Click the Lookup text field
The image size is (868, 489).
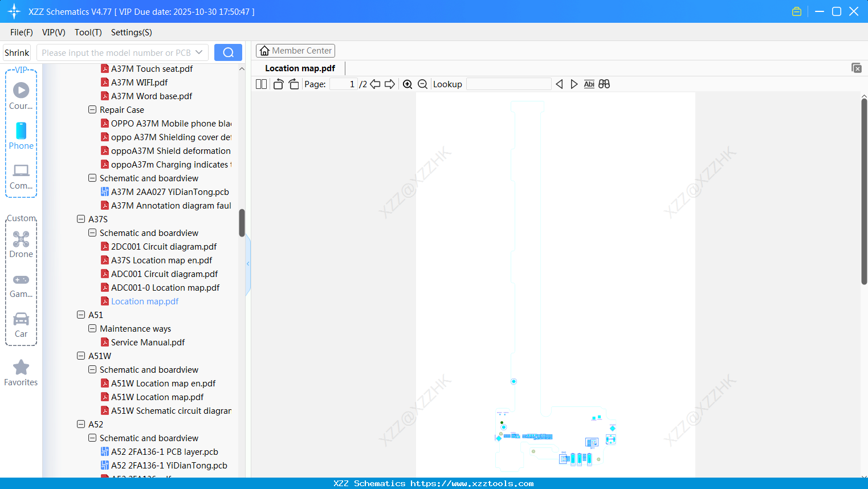pos(509,84)
